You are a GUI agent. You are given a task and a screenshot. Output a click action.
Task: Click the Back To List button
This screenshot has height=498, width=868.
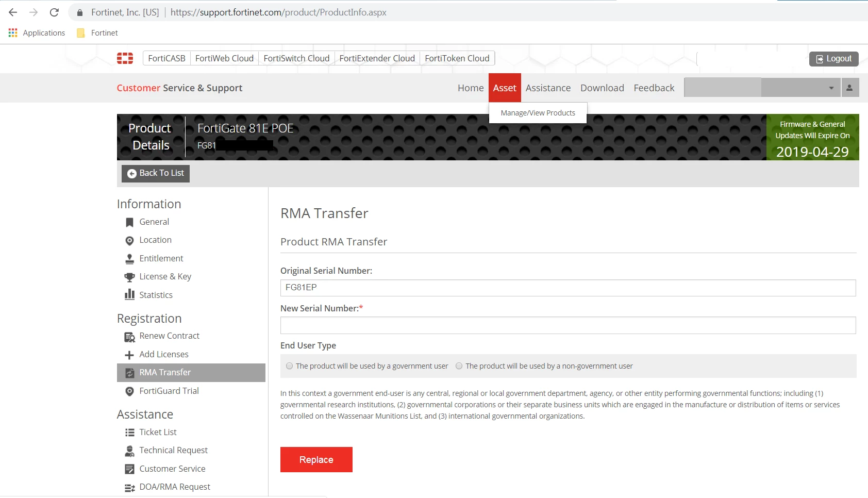[x=156, y=173]
